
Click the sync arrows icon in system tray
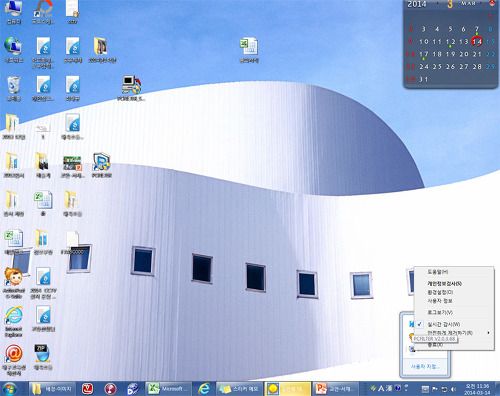click(444, 389)
